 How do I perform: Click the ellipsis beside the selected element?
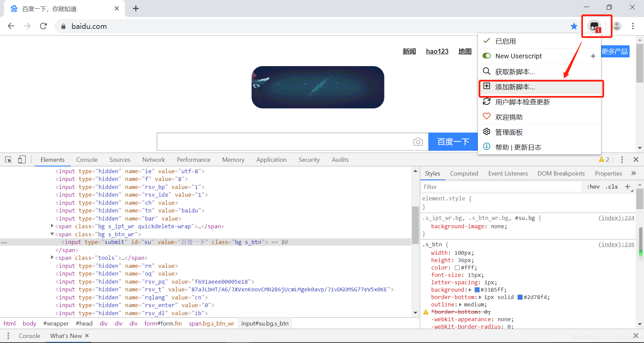click(x=4, y=242)
